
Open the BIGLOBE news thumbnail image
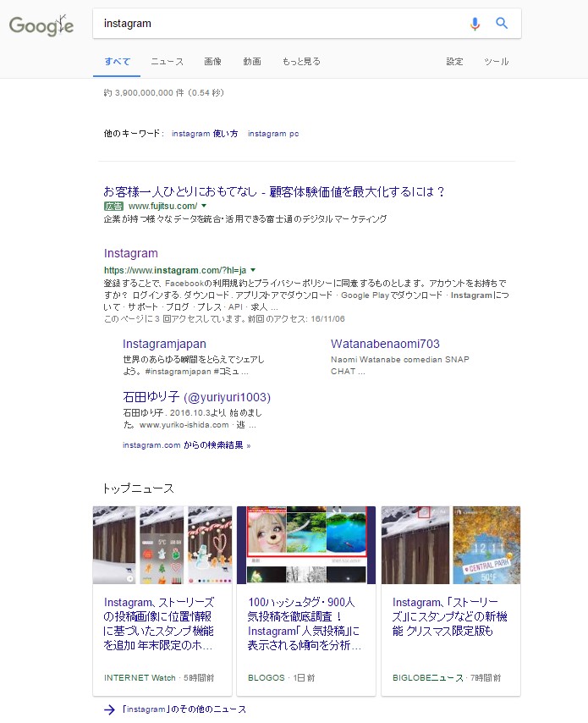click(451, 545)
